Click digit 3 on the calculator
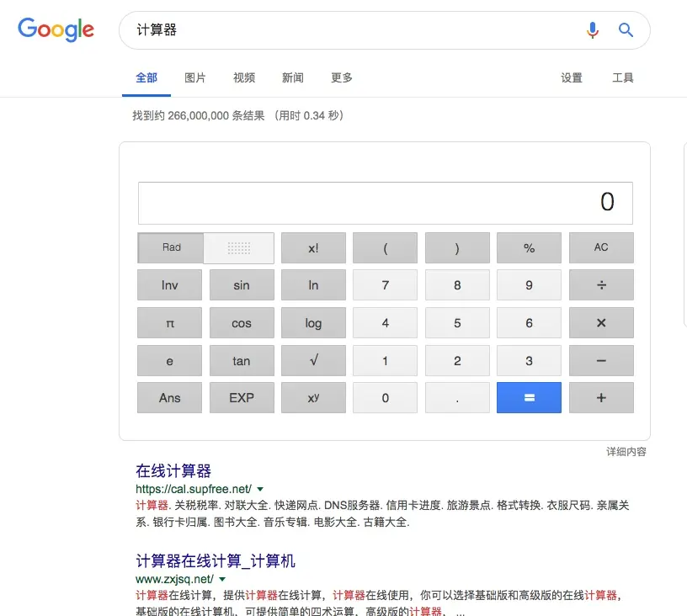Image resolution: width=687 pixels, height=616 pixels. pos(530,360)
